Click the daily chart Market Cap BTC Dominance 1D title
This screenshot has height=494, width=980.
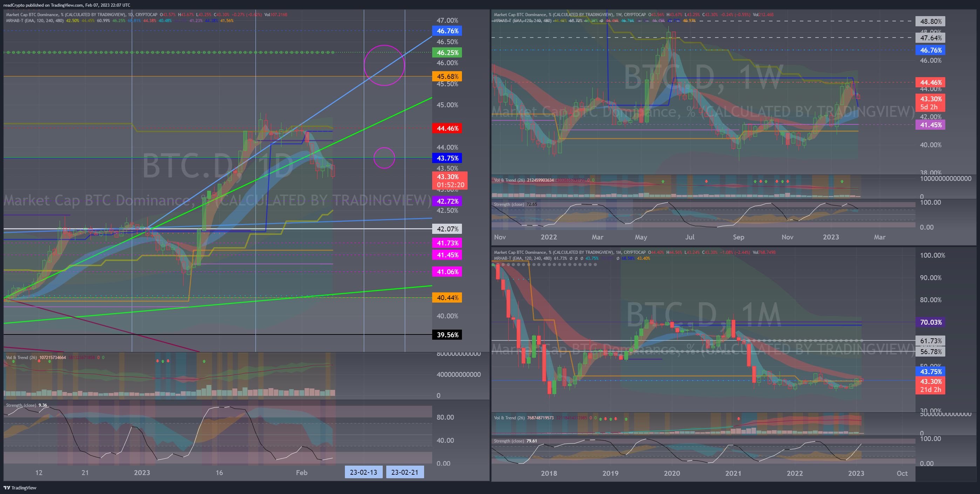[x=81, y=15]
